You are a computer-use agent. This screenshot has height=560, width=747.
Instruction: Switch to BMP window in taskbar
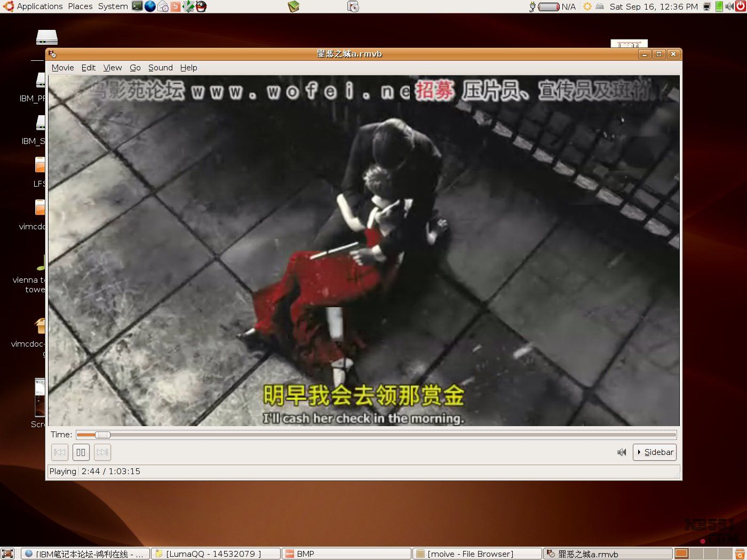click(347, 554)
